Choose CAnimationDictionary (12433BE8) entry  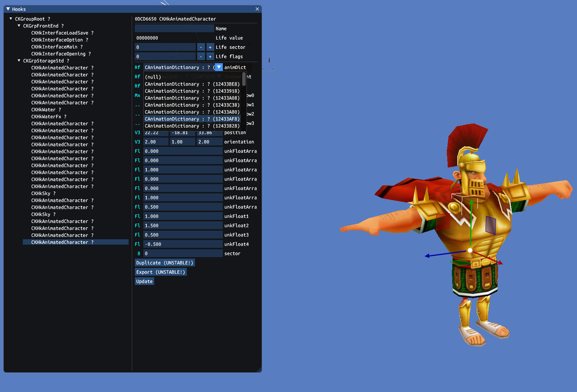(x=192, y=84)
